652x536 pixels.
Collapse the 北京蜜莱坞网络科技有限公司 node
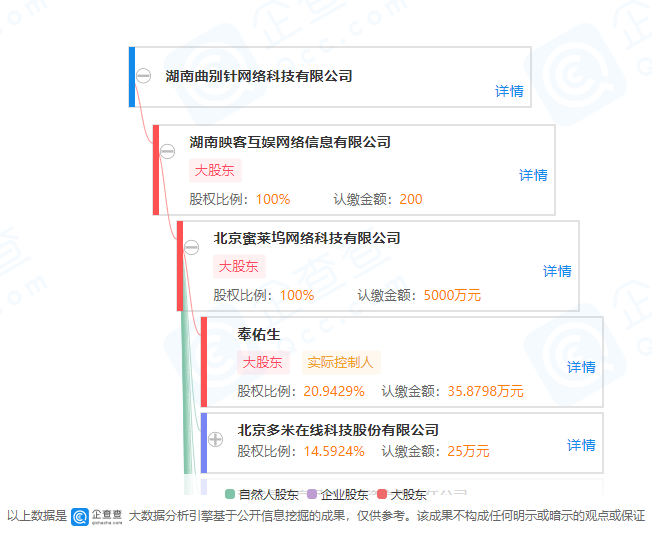(191, 247)
